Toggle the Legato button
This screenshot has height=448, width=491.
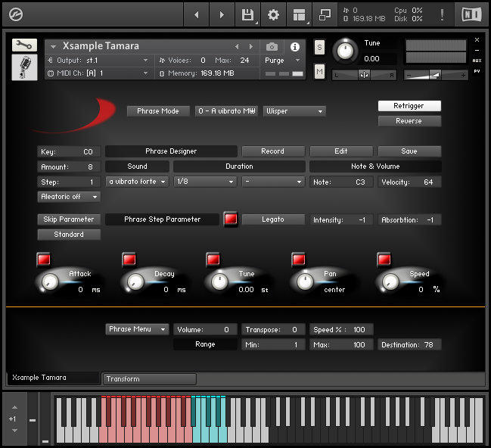[273, 219]
